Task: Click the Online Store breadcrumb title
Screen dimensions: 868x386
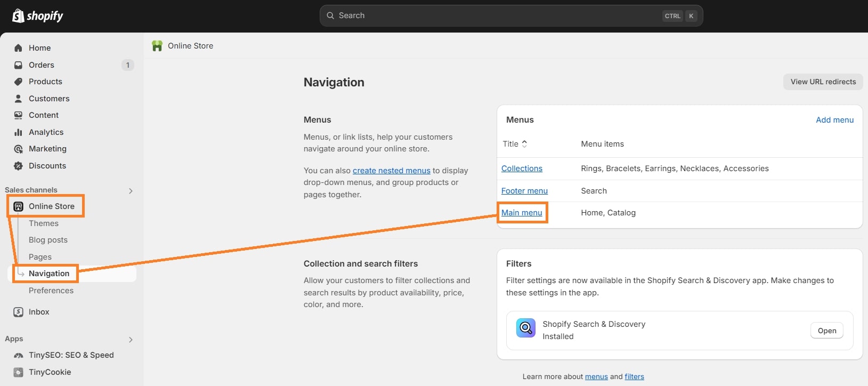Action: coord(190,46)
